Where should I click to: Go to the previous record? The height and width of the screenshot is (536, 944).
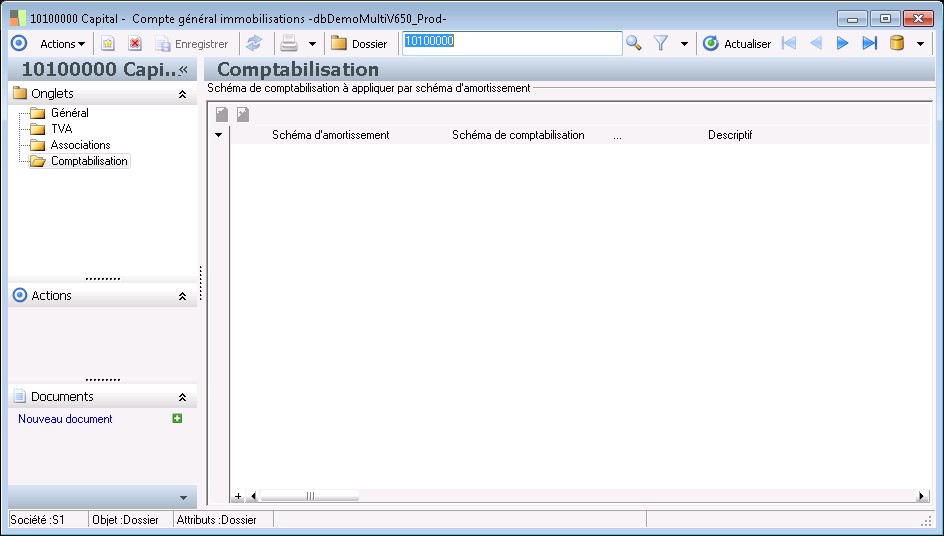(816, 43)
